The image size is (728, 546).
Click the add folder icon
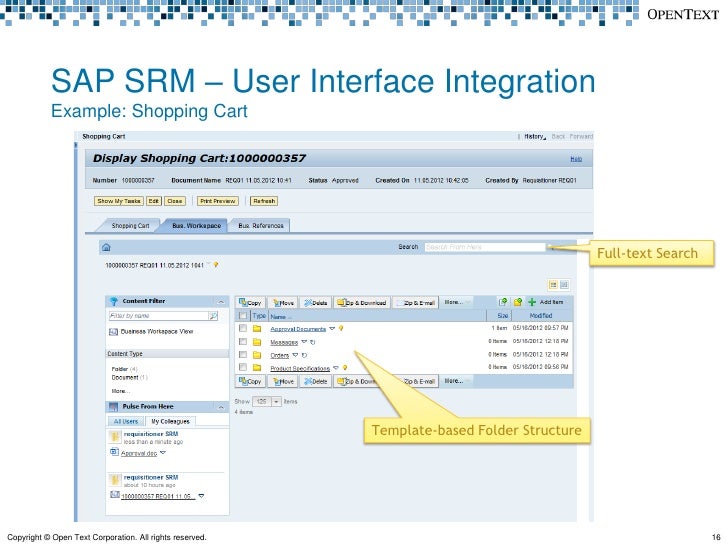518,302
